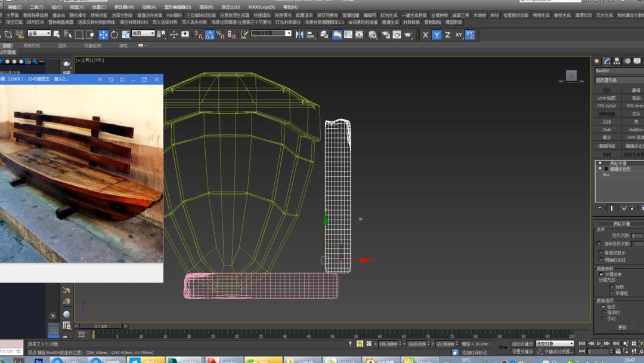644x363 pixels.
Task: Click the 0 / 100 timeline slider
Action: 101,326
